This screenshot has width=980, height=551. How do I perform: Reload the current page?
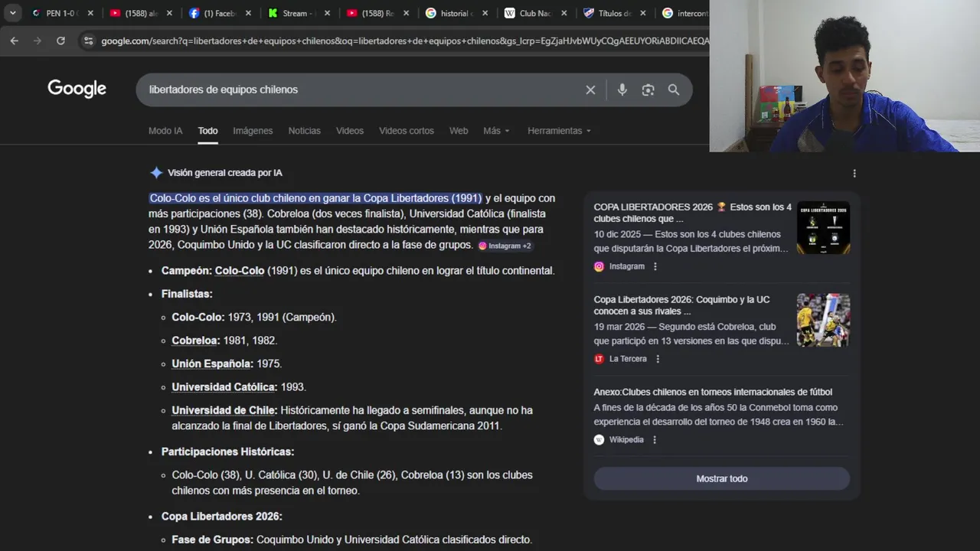tap(60, 41)
